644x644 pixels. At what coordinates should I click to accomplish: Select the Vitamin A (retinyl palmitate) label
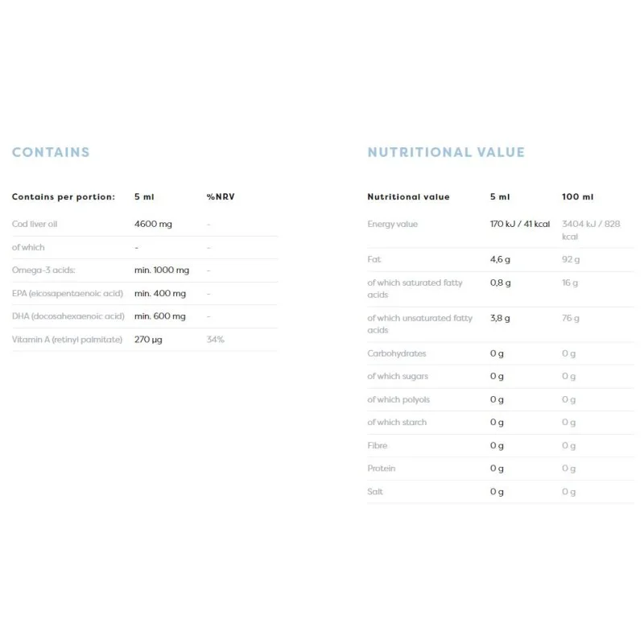[x=67, y=340]
